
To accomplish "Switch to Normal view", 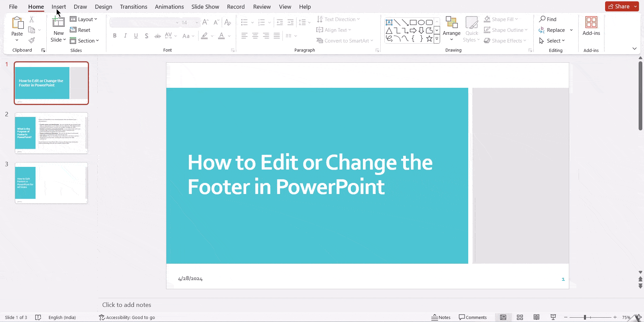I will click(x=503, y=317).
